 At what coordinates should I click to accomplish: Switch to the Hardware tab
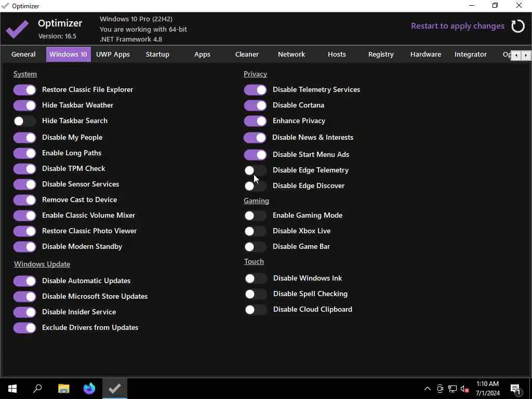[426, 54]
